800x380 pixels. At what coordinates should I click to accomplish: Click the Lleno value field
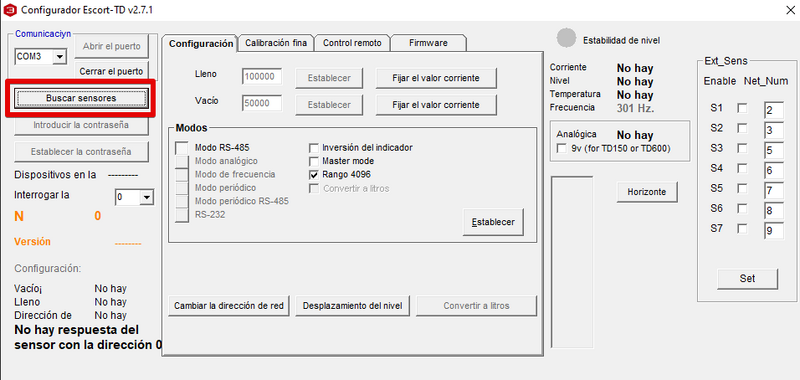[x=262, y=77]
